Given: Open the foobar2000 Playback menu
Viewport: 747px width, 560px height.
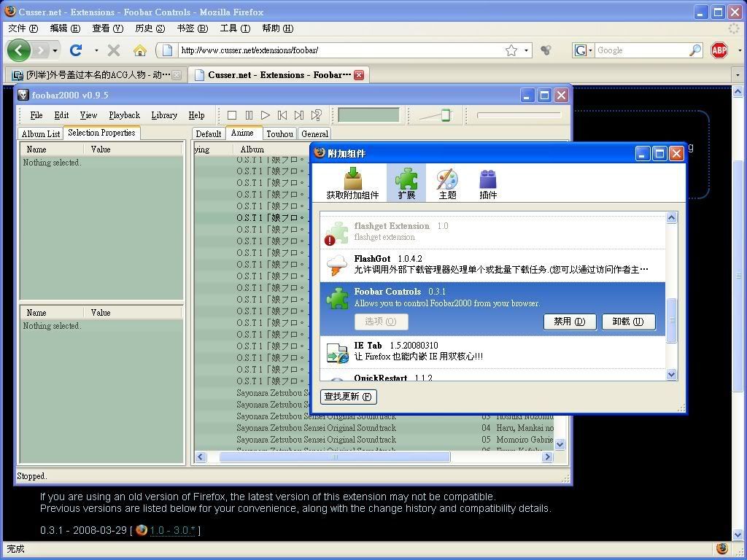Looking at the screenshot, I should 124,115.
